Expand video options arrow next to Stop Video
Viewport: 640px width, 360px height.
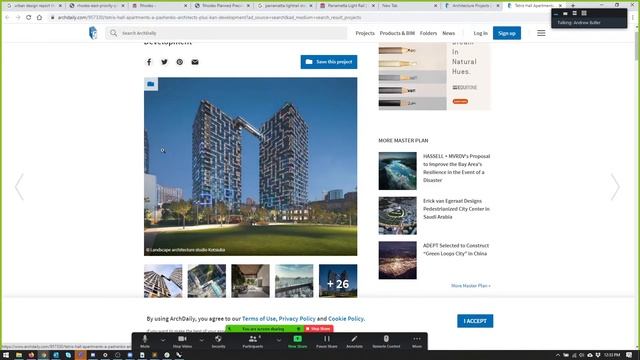[x=201, y=340]
